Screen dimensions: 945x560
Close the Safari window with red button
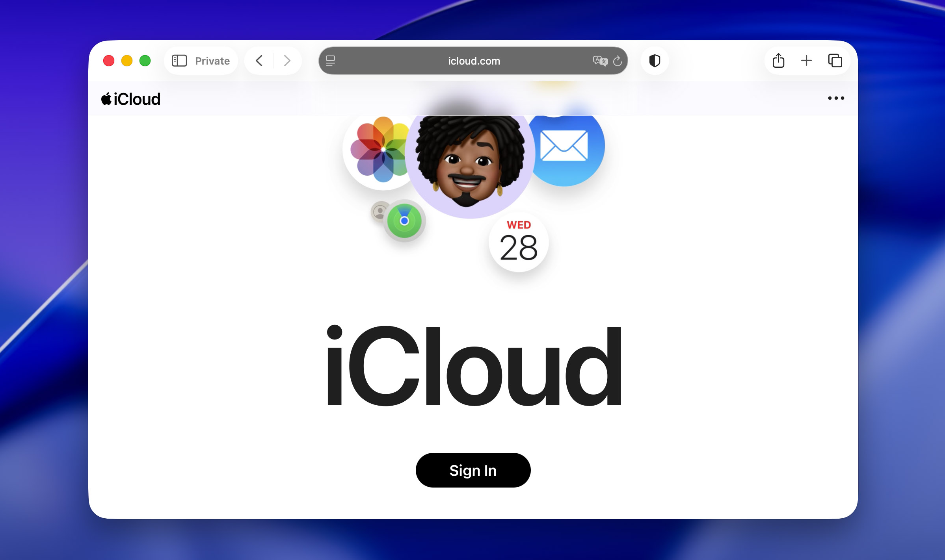pos(109,61)
